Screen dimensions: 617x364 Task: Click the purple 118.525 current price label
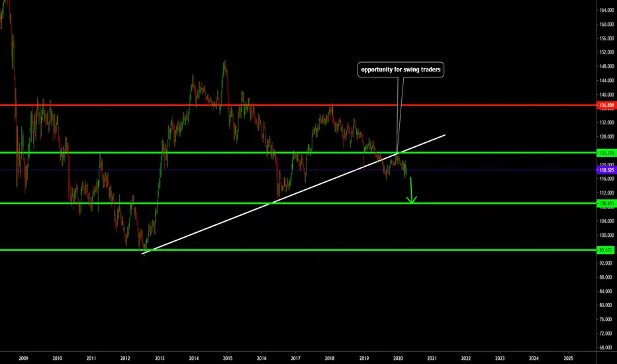[x=606, y=170]
